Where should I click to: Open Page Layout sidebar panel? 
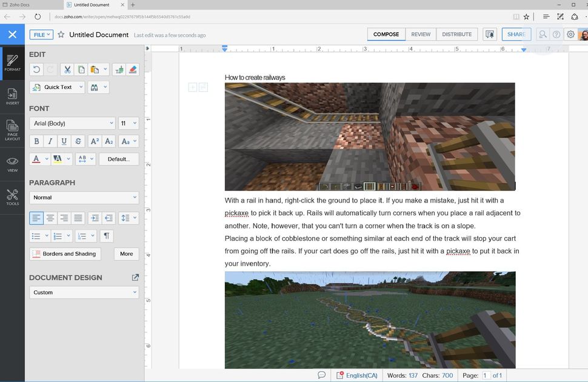point(12,130)
